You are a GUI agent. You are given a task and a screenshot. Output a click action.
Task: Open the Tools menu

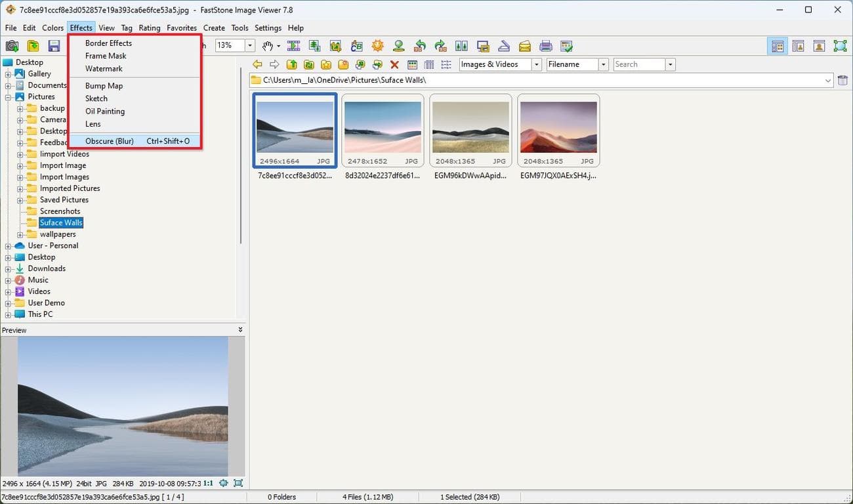pyautogui.click(x=239, y=28)
